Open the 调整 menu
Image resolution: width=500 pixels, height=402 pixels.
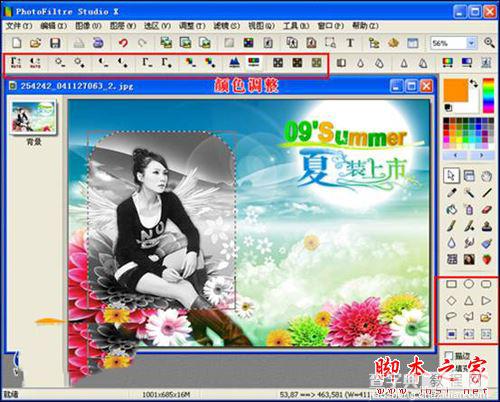192,26
